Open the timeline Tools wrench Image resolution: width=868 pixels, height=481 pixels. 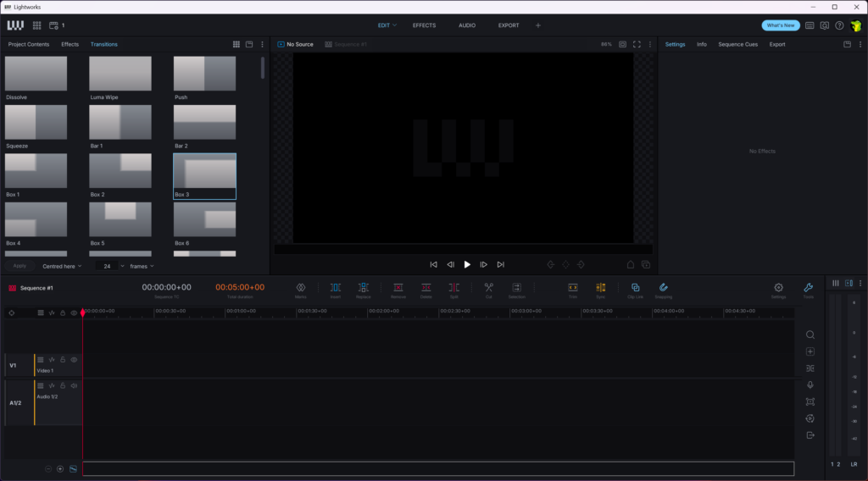pos(808,287)
